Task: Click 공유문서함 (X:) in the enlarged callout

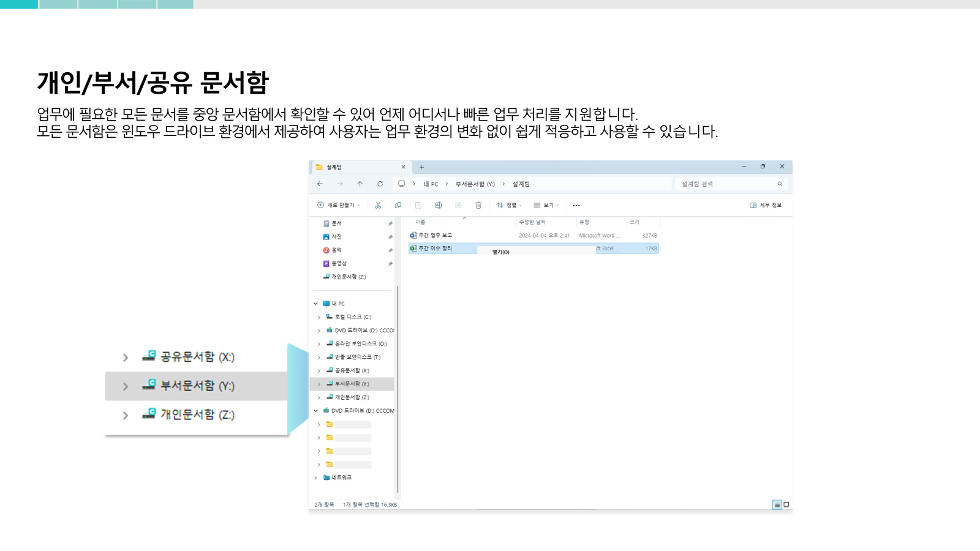Action: click(x=197, y=357)
